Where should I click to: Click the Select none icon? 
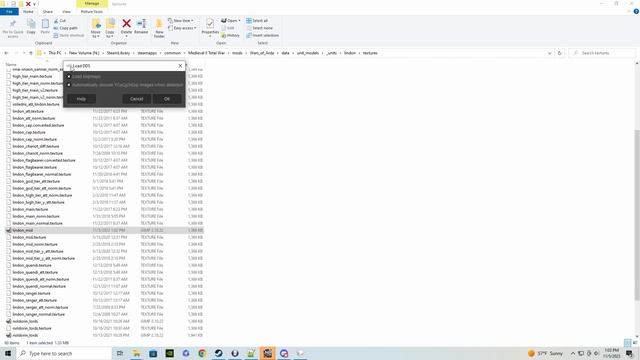(249, 28)
